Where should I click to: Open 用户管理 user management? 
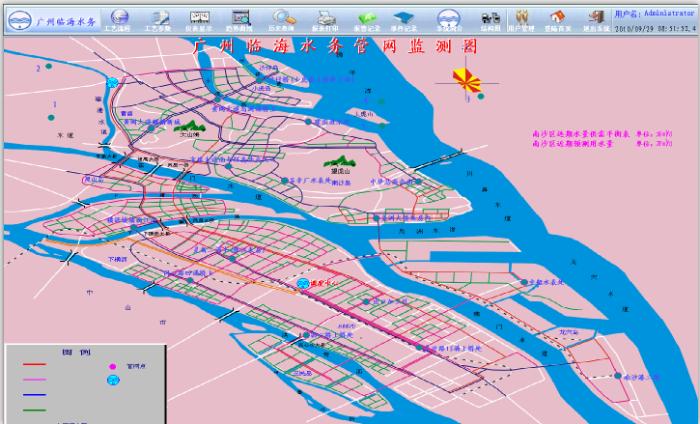(522, 17)
